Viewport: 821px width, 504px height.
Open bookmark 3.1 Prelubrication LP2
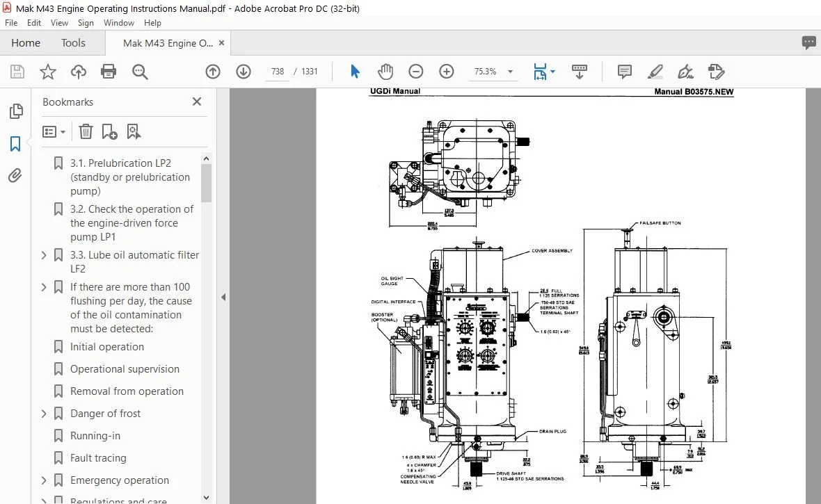coord(130,177)
